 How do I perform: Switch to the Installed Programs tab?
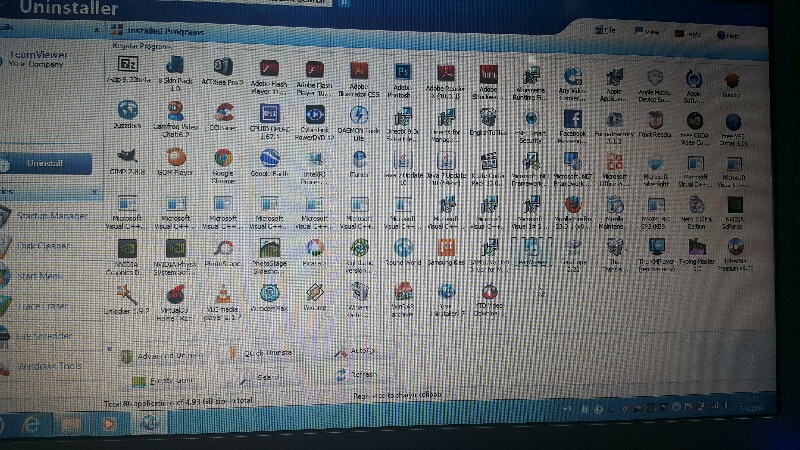pyautogui.click(x=158, y=31)
